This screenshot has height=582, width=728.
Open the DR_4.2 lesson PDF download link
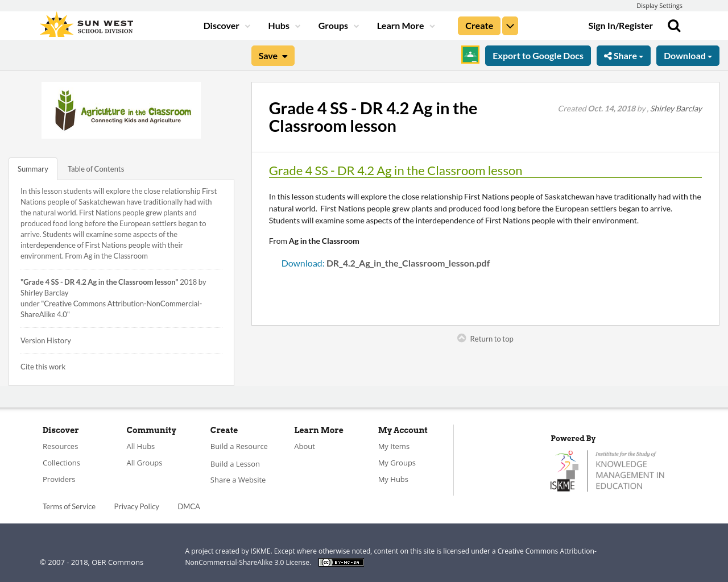click(x=302, y=263)
